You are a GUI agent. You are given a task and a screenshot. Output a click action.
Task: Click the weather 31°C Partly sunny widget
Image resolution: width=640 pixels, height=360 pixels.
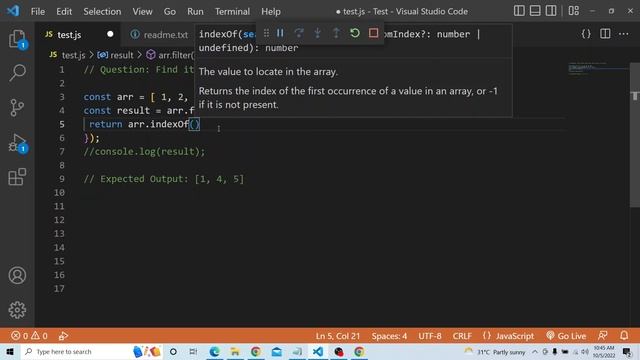pyautogui.click(x=495, y=351)
